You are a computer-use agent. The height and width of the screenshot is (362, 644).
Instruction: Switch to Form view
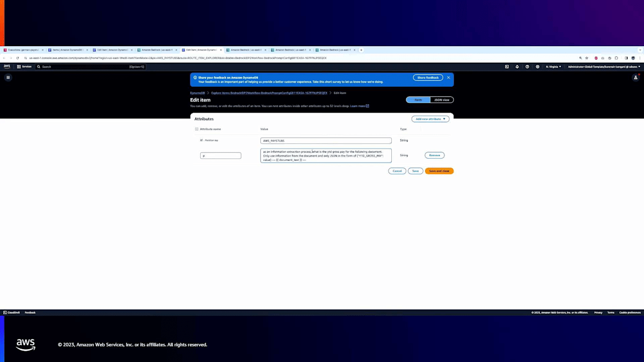pos(418,100)
